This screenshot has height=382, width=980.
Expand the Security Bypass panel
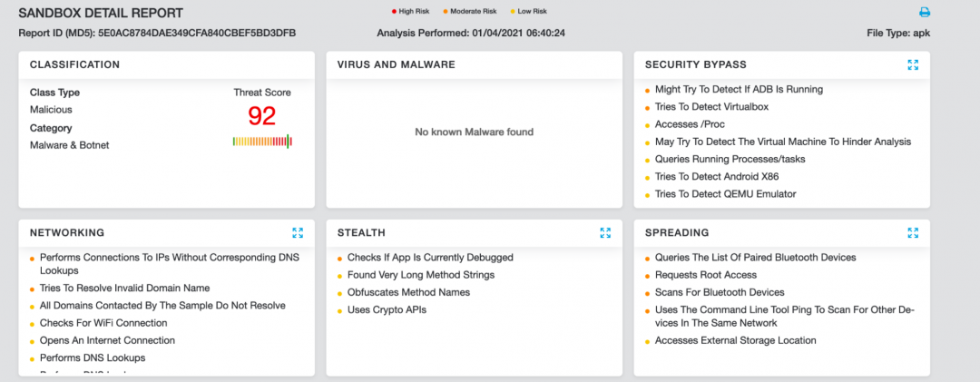pos(913,64)
